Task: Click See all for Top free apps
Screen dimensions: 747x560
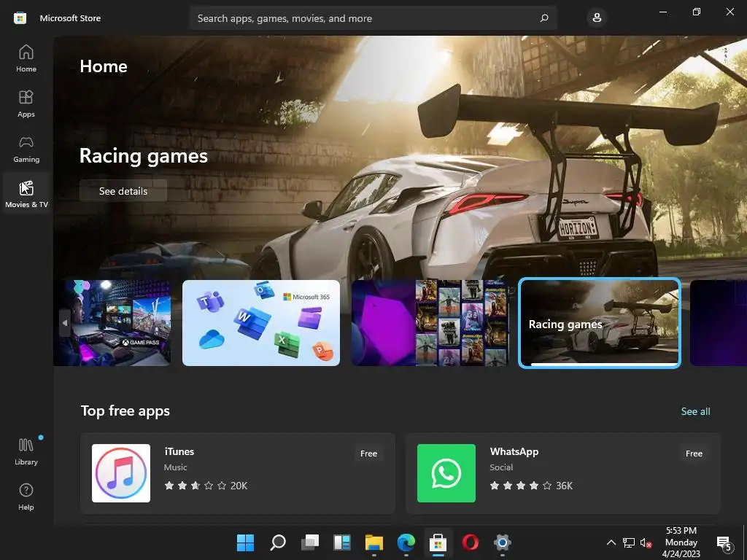Action: click(695, 411)
